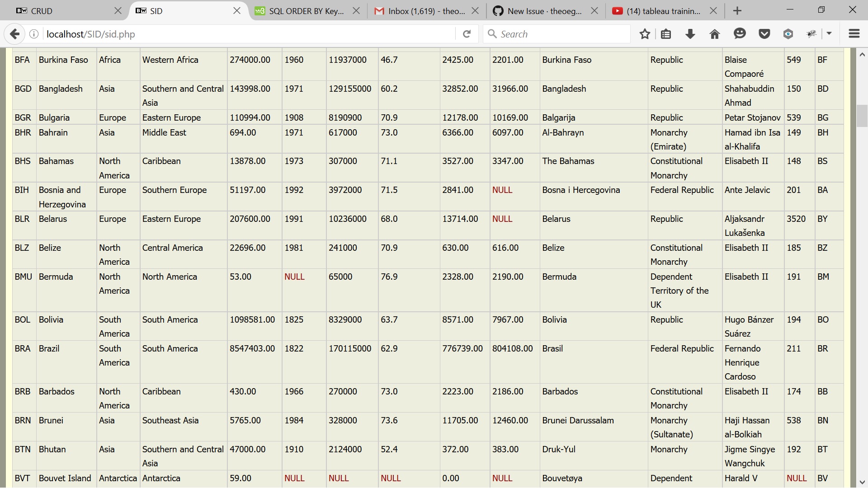Open a new tab with the plus button
The width and height of the screenshot is (868, 488).
click(x=737, y=11)
